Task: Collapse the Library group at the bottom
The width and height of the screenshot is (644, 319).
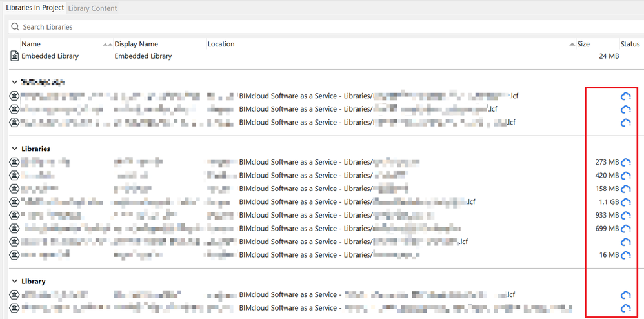Action: 15,282
